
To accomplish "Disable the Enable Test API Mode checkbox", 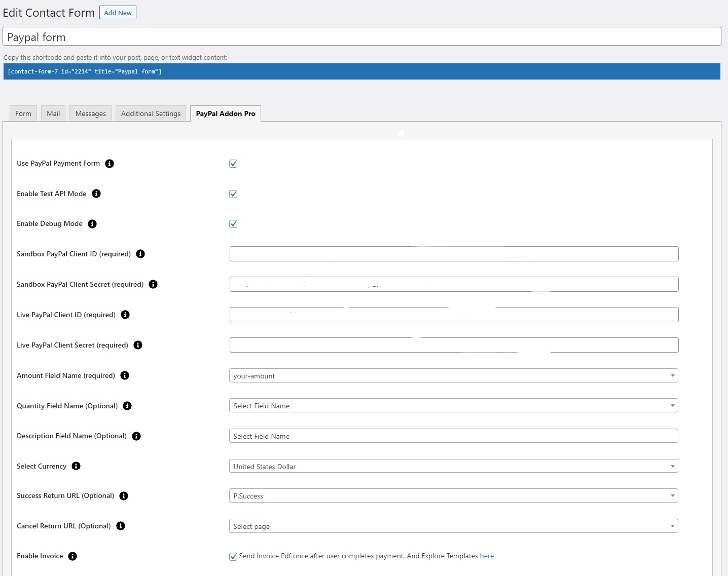I will tap(233, 194).
